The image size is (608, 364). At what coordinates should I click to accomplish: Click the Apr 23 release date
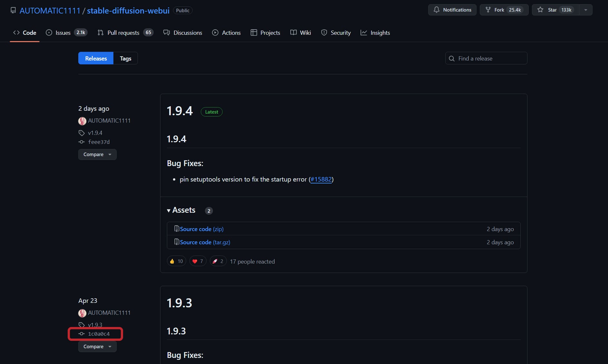click(x=88, y=301)
